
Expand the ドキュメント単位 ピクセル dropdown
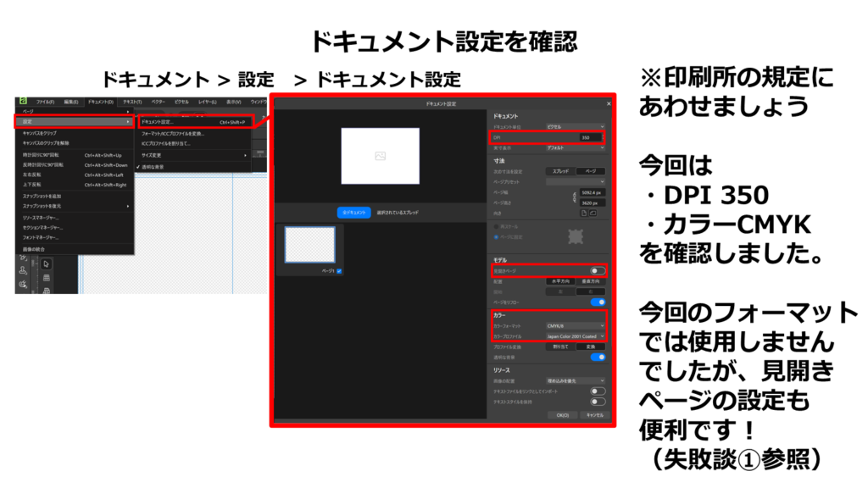click(x=575, y=126)
